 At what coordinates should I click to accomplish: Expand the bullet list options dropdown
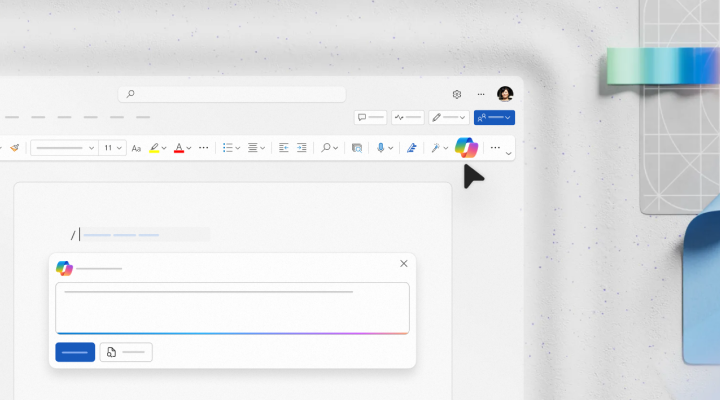[231, 148]
